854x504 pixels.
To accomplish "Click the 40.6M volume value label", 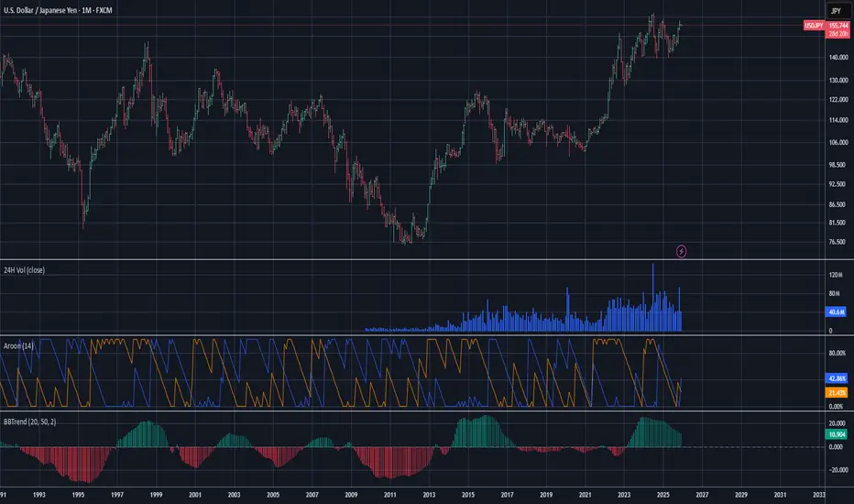I will [837, 312].
